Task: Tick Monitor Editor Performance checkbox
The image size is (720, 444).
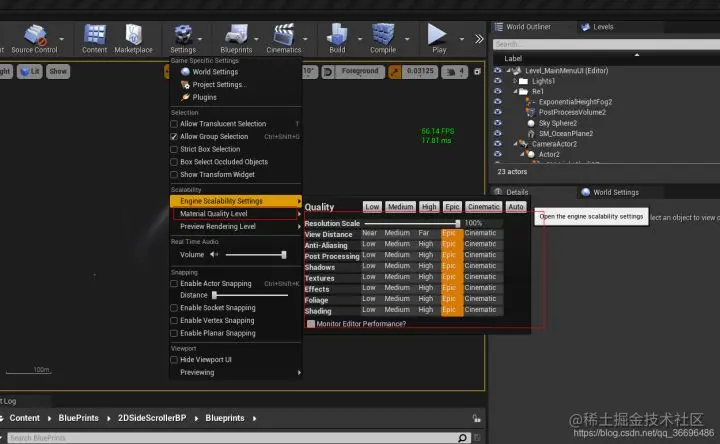Action: 311,324
